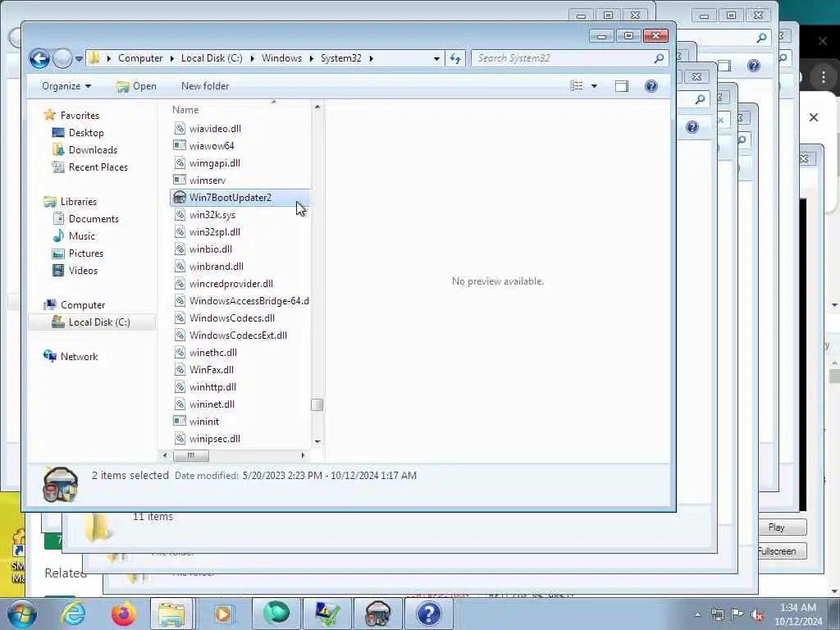Viewport: 840px width, 630px height.
Task: Click the file list scroll down arrow
Action: click(x=317, y=442)
